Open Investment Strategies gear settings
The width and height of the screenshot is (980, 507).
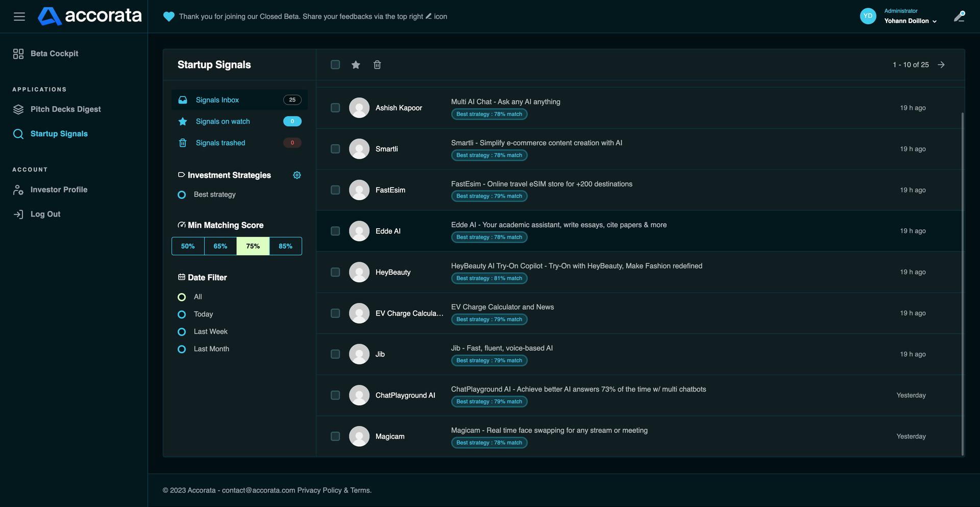[x=297, y=175]
